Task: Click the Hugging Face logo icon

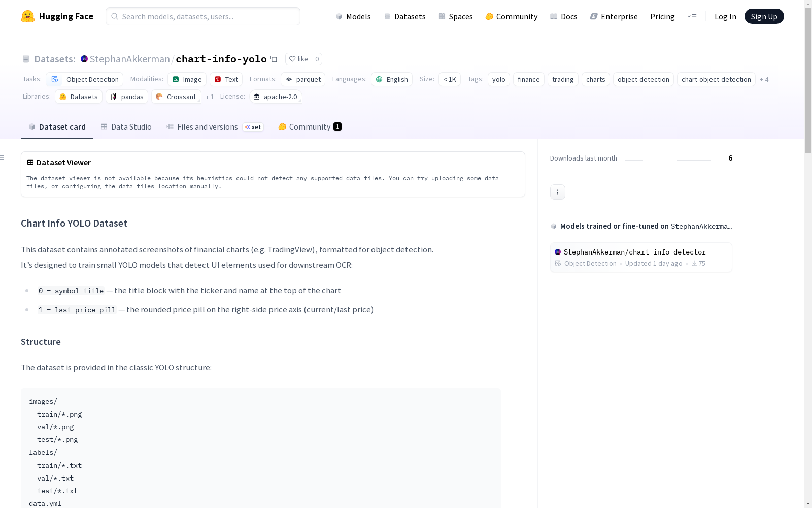Action: coord(28,16)
